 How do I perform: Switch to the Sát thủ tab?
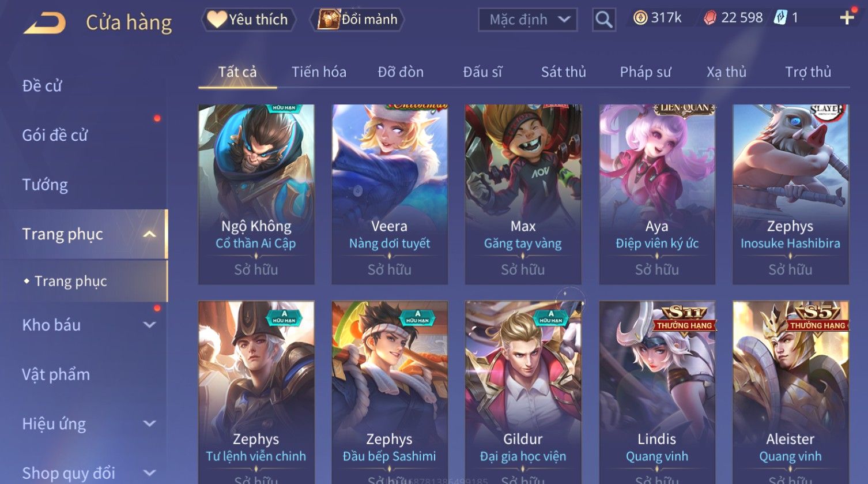click(563, 72)
